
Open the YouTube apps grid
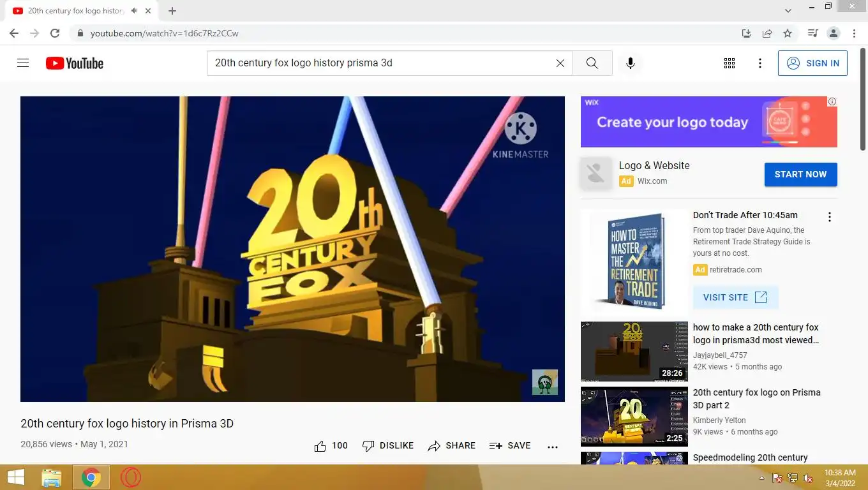pyautogui.click(x=730, y=63)
